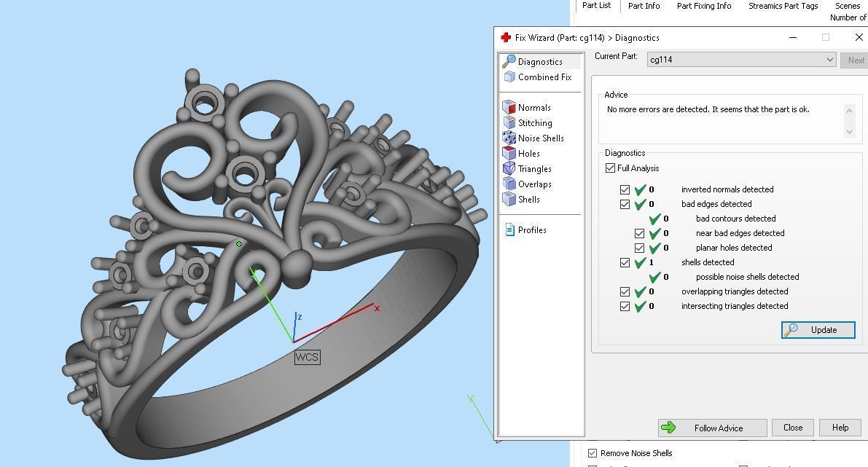The width and height of the screenshot is (868, 467).
Task: Click green check beside bad contours detected
Action: click(655, 219)
